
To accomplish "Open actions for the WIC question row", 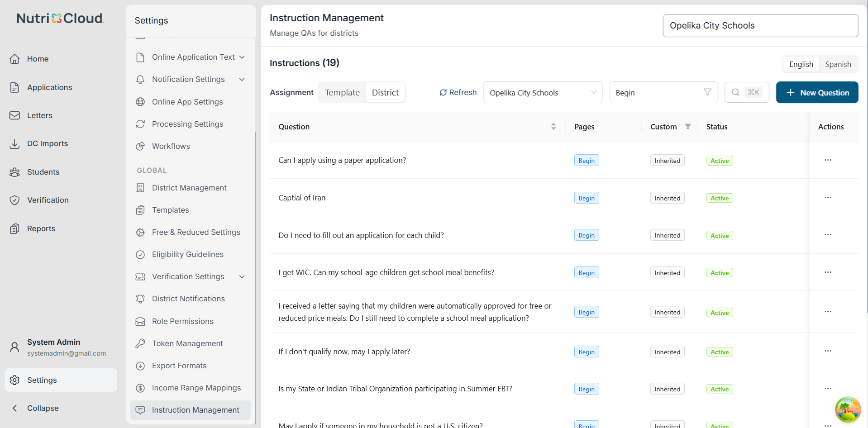I will pyautogui.click(x=828, y=272).
